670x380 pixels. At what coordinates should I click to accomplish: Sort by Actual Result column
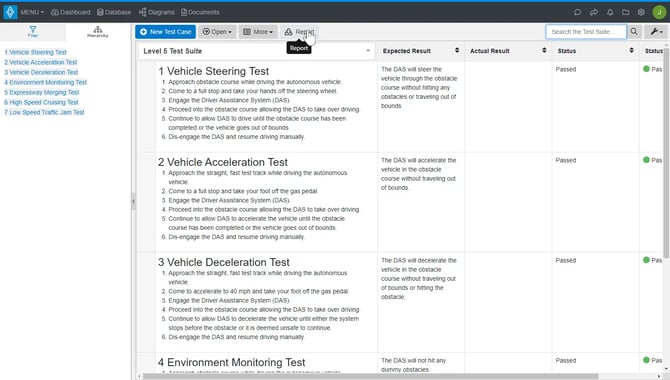[544, 50]
